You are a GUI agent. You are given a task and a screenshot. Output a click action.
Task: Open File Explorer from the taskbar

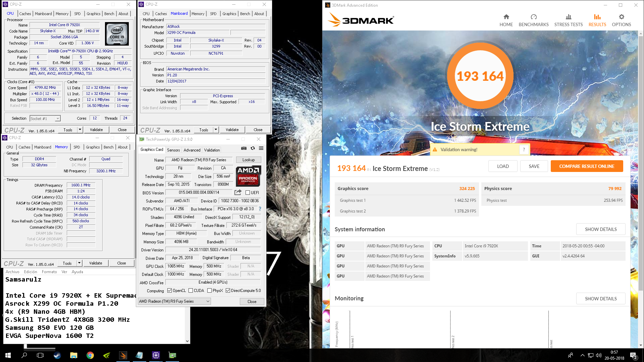click(x=74, y=355)
